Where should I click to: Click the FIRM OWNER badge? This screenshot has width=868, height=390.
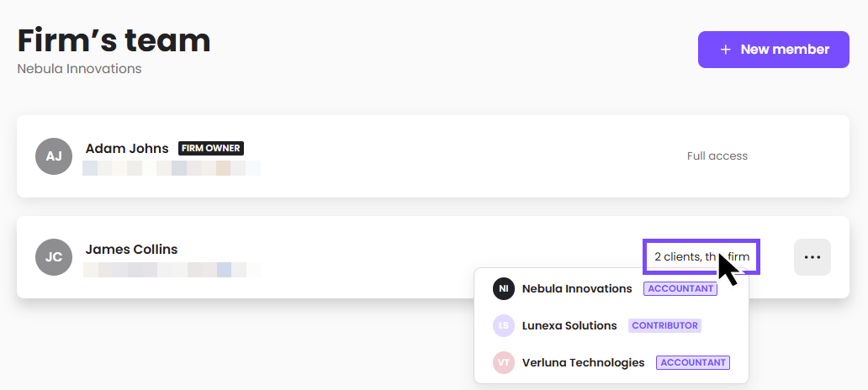coord(211,148)
